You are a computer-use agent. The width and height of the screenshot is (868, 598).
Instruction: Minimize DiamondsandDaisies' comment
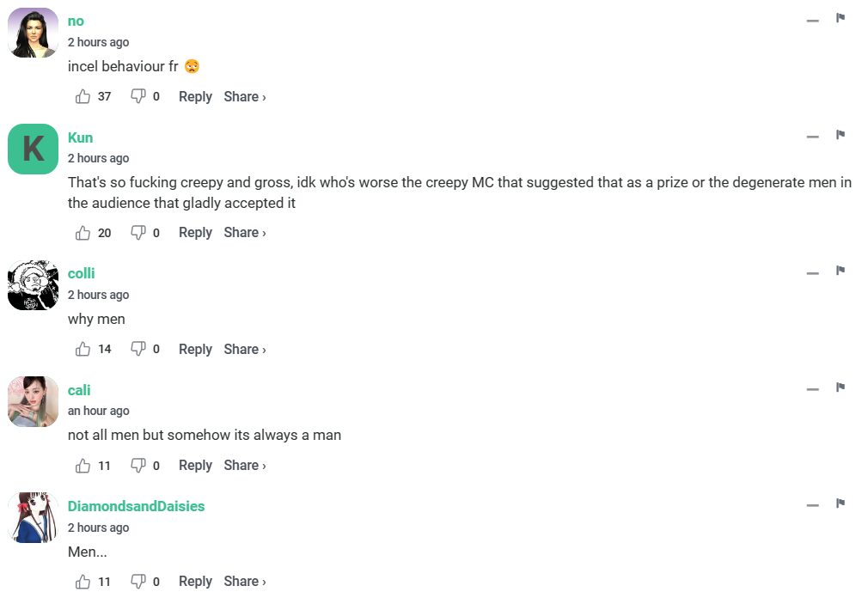812,505
